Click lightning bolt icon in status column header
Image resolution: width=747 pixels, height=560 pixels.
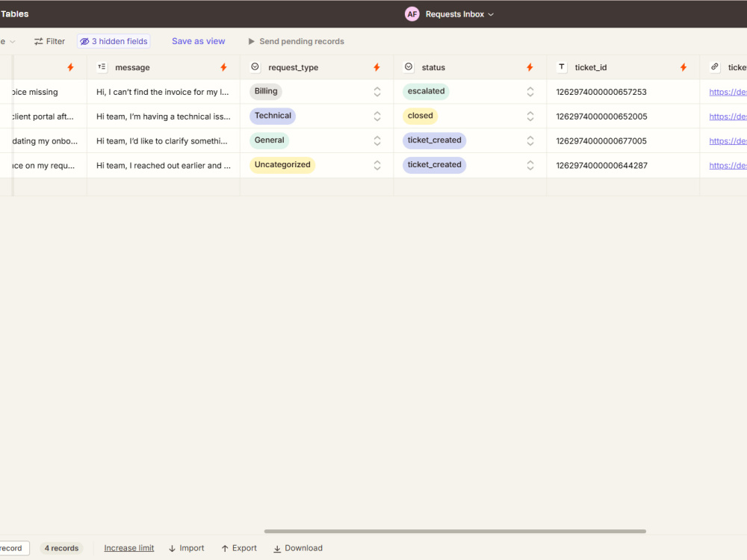pyautogui.click(x=530, y=68)
